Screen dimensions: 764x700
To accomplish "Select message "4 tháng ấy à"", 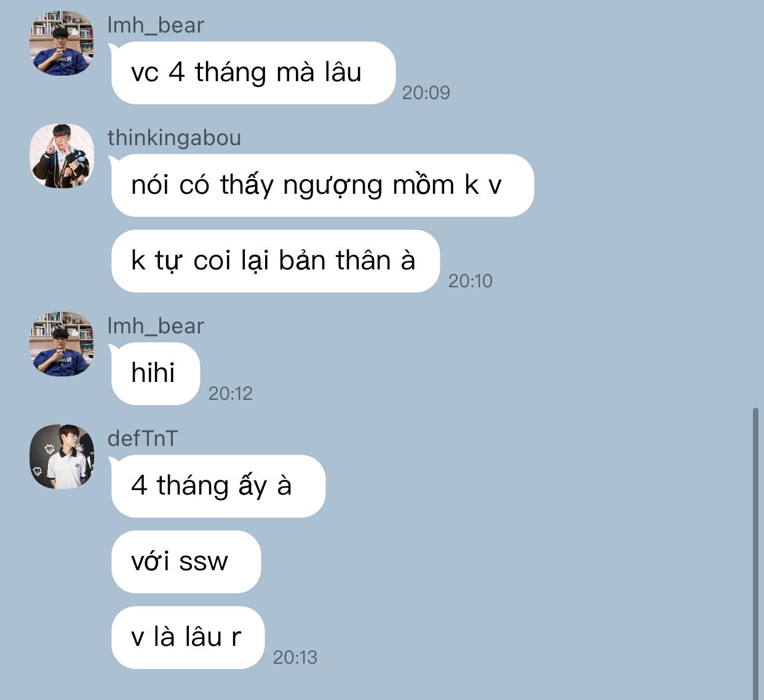I will [x=218, y=486].
